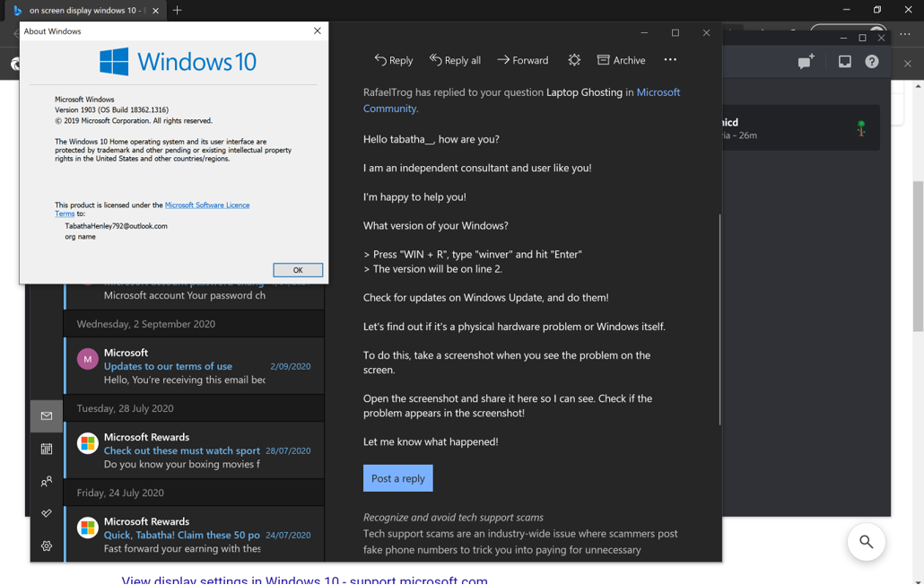This screenshot has width=924, height=585.
Task: Switch to Mail view in the sidebar
Action: click(x=47, y=416)
